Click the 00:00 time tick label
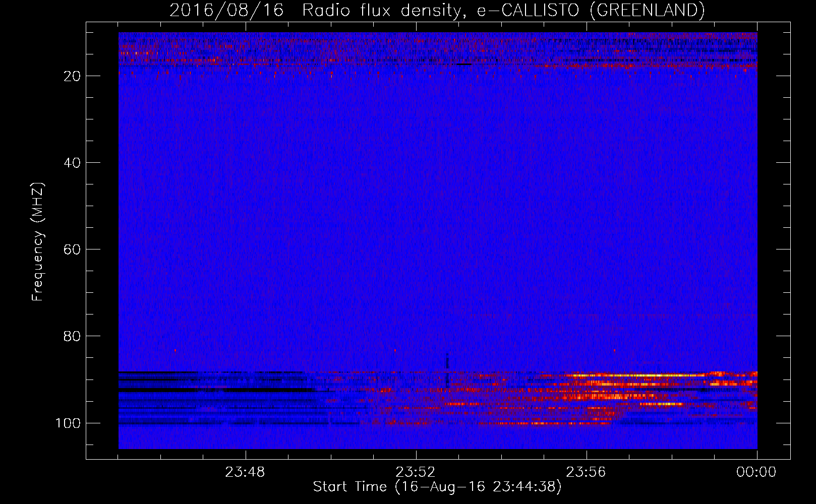This screenshot has width=816, height=504. click(x=756, y=472)
